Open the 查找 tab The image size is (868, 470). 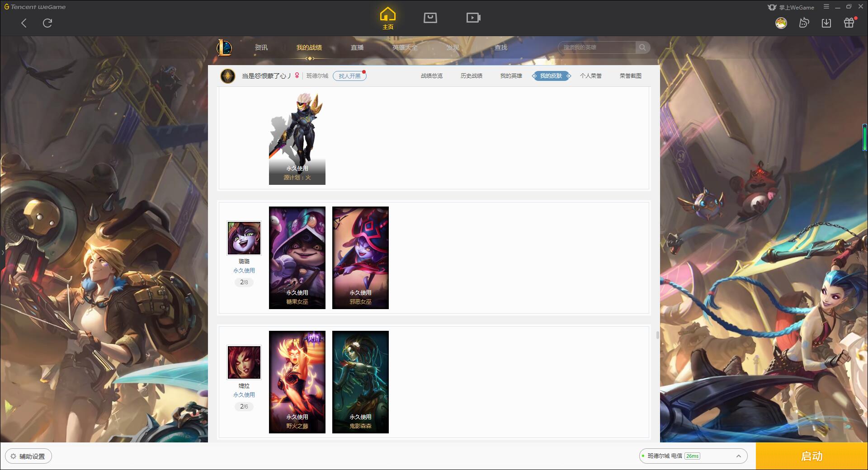501,47
